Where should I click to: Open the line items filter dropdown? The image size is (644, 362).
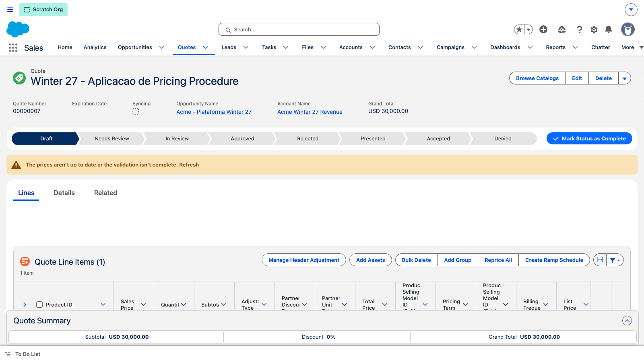tap(615, 260)
